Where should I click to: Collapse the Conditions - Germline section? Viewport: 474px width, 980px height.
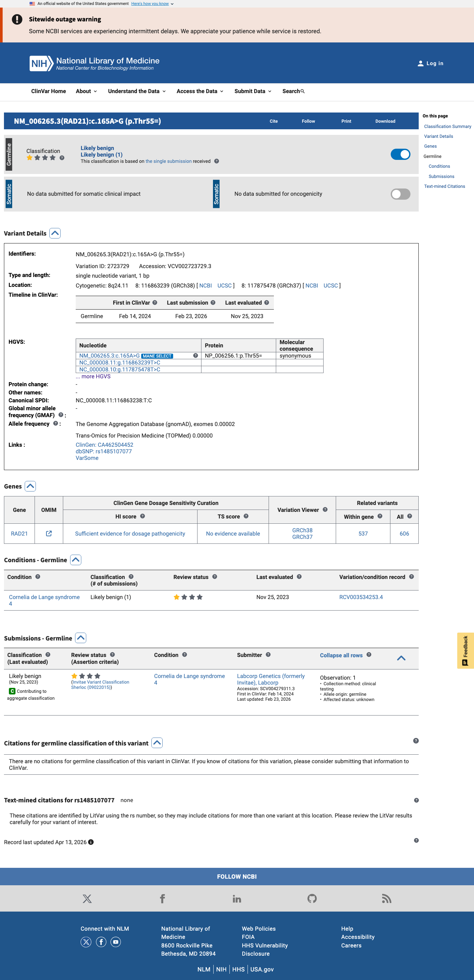pyautogui.click(x=76, y=560)
